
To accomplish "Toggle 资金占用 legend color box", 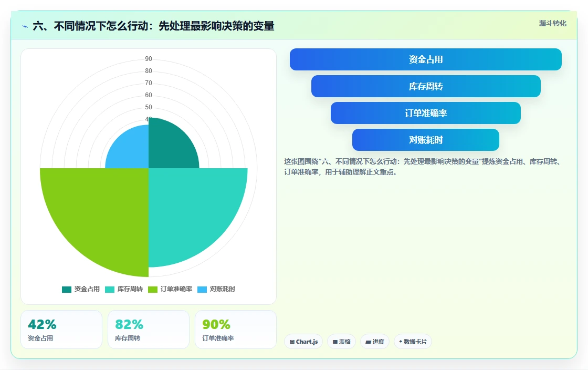I will [67, 289].
